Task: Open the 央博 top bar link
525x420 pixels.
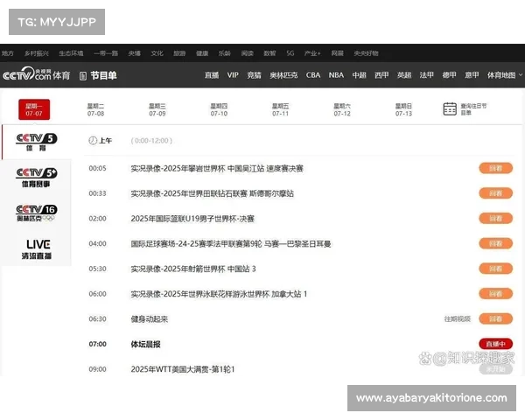Action: click(135, 53)
